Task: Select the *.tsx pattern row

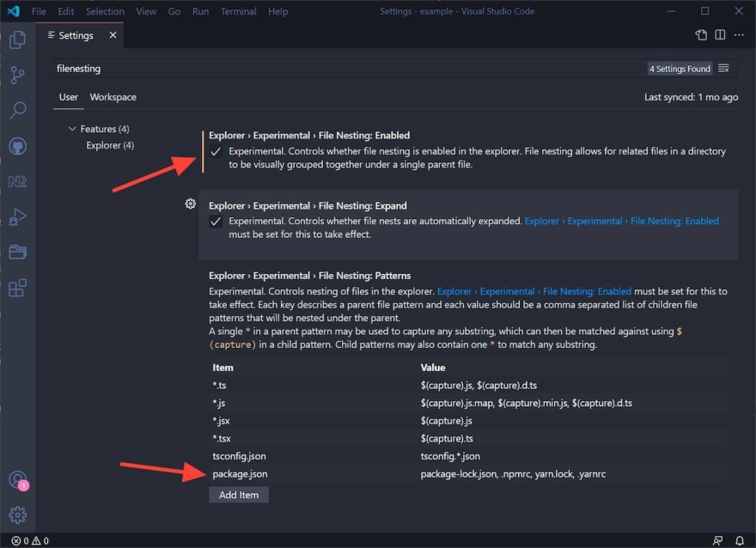Action: pos(467,439)
